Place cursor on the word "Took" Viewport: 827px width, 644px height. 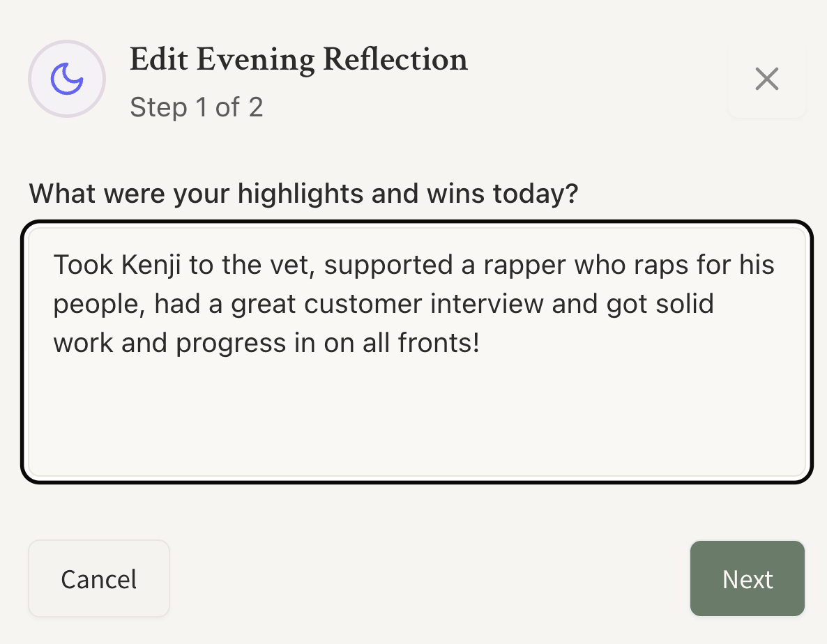82,265
